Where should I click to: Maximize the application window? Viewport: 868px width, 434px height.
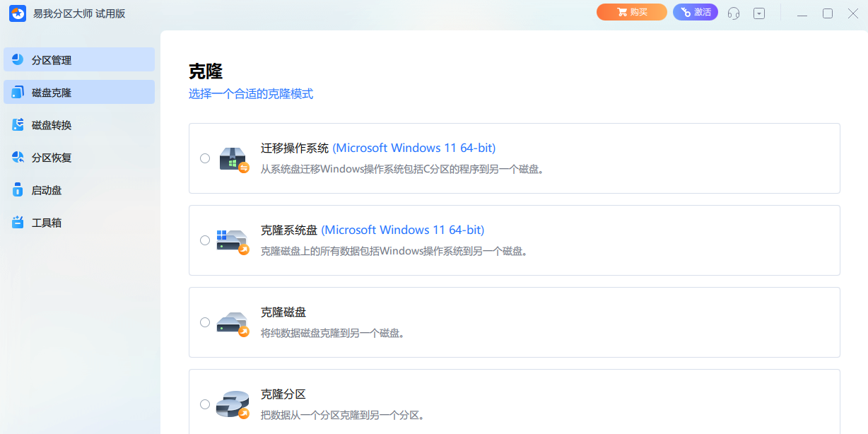[x=828, y=13]
